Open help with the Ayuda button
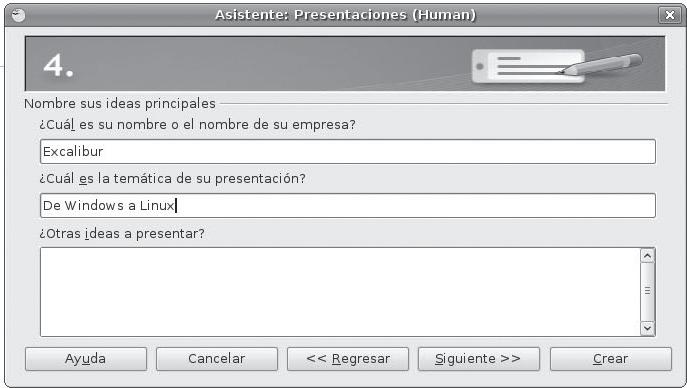The height and width of the screenshot is (388, 687). 85,359
